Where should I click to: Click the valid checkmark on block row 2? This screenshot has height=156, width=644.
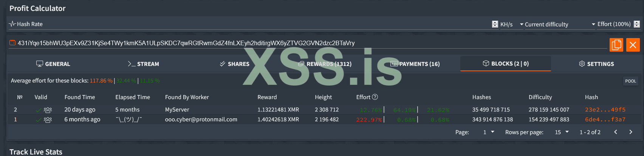[39, 110]
